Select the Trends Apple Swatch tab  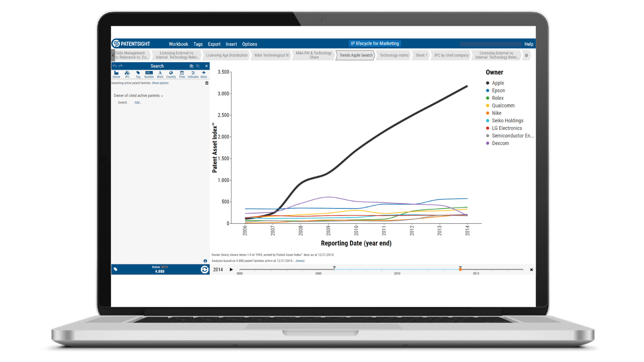pos(356,56)
